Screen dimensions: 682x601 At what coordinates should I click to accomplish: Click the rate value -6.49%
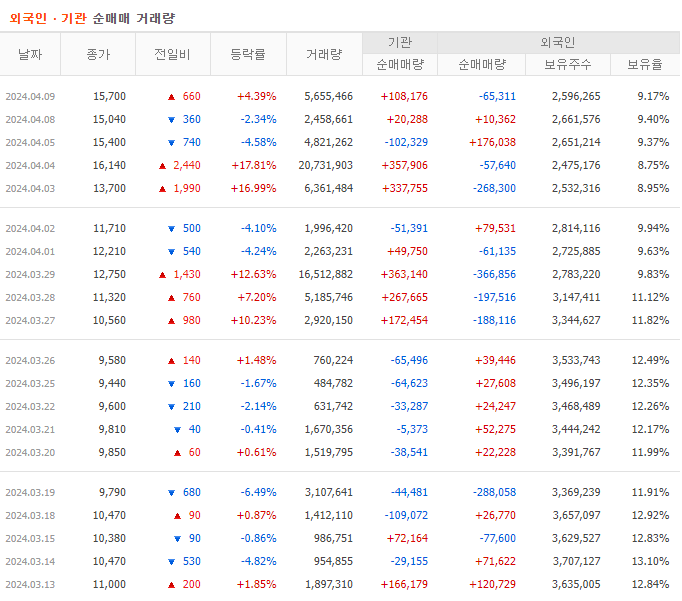pos(259,492)
